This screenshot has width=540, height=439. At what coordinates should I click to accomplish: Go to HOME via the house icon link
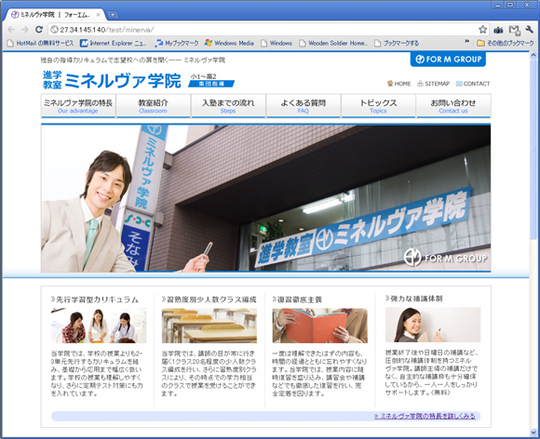pyautogui.click(x=399, y=83)
